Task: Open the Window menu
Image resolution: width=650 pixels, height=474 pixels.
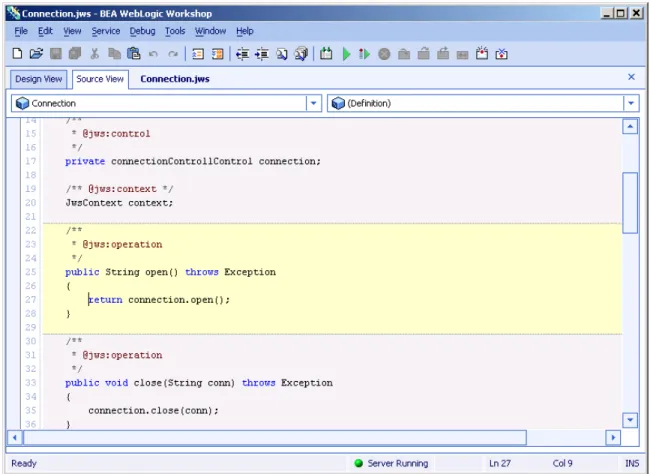Action: coord(210,31)
